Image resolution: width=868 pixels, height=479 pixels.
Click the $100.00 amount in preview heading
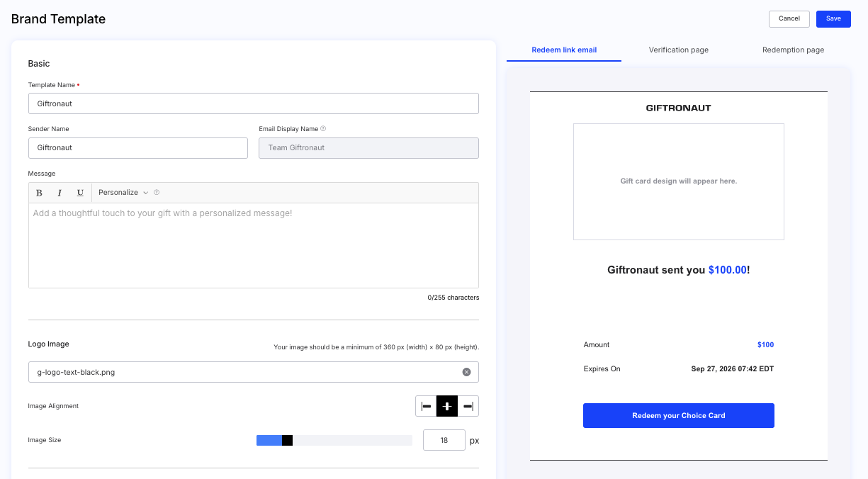pyautogui.click(x=728, y=270)
